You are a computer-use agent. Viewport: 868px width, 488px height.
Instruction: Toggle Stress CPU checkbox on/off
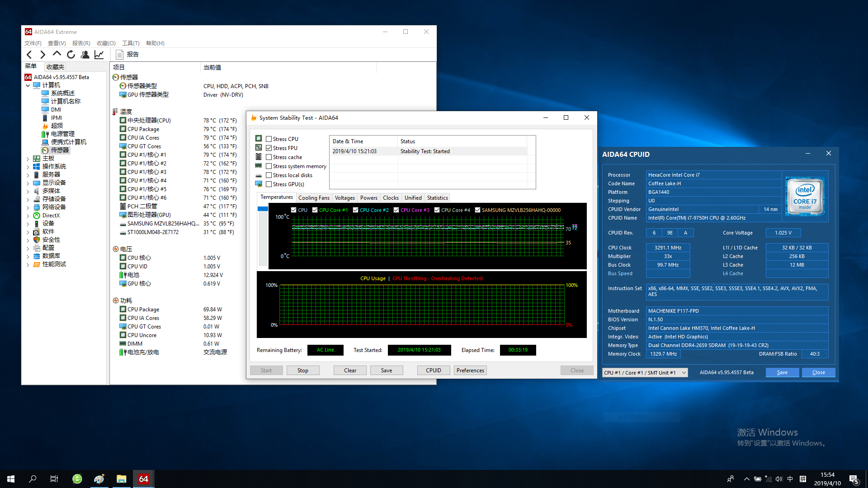pos(268,139)
